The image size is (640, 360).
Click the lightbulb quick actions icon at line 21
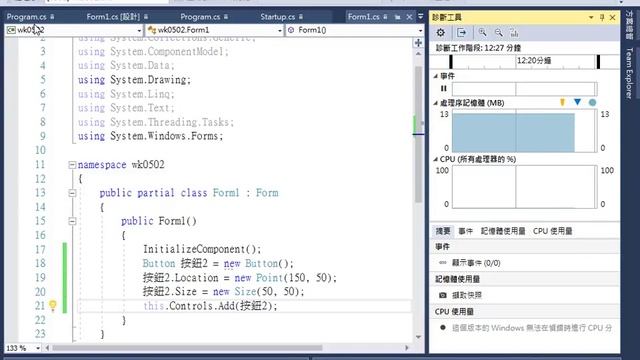53,305
